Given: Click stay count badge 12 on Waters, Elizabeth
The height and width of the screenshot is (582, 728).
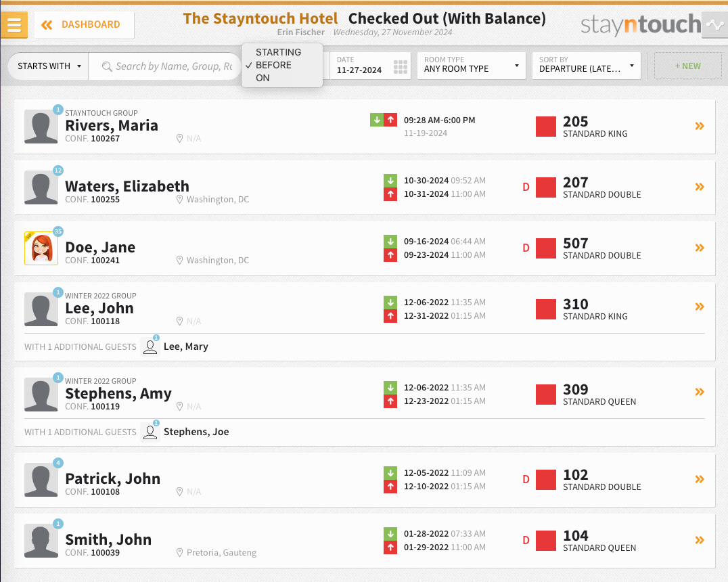Looking at the screenshot, I should (58, 171).
